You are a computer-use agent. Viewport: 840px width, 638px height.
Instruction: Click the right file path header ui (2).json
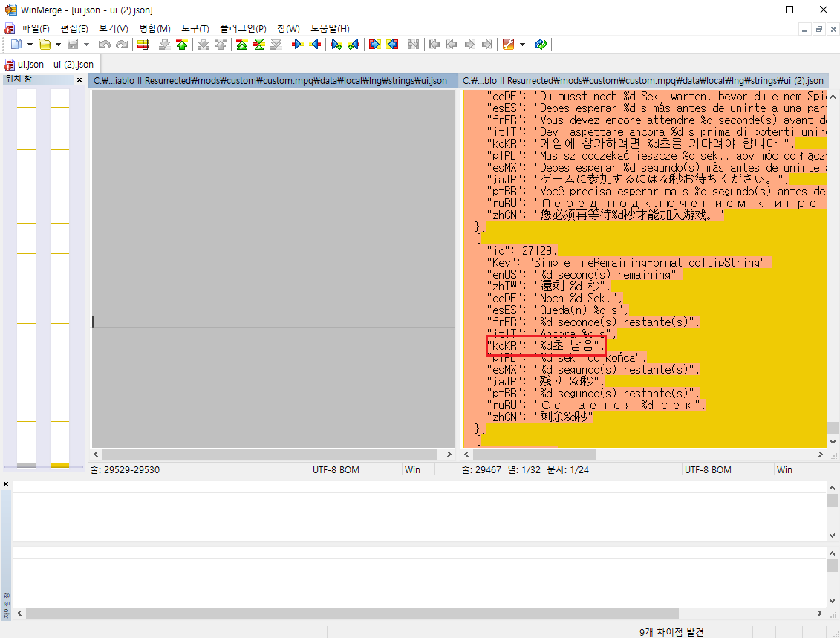643,81
